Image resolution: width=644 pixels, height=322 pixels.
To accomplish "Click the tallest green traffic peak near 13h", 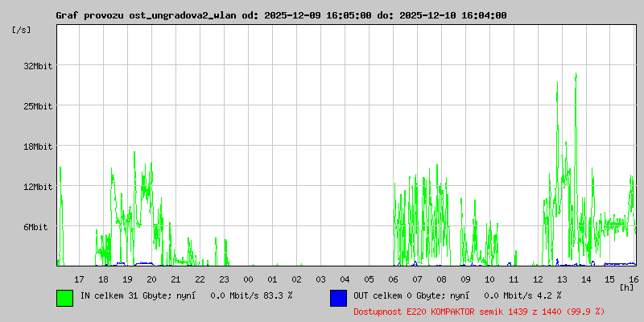I will tap(576, 75).
